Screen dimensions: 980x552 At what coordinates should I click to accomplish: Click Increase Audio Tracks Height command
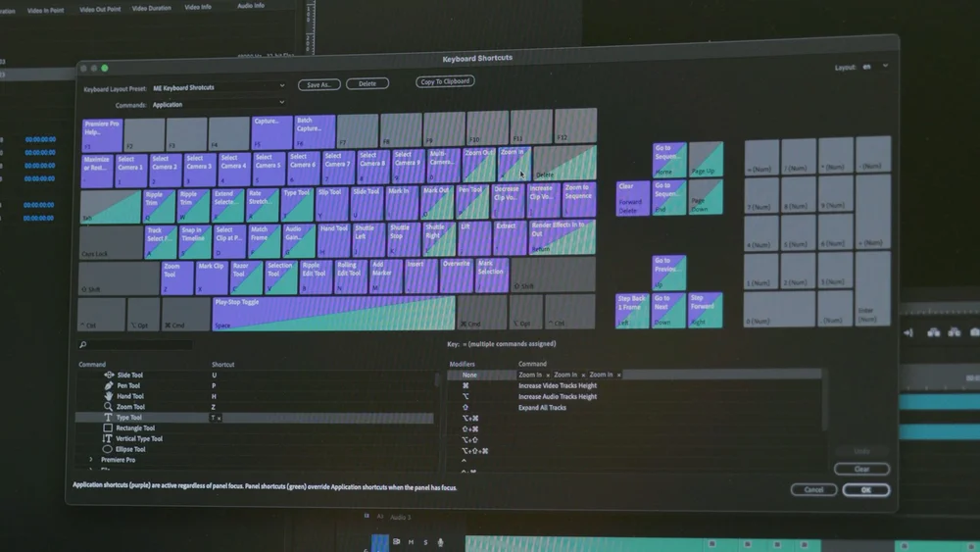point(558,396)
